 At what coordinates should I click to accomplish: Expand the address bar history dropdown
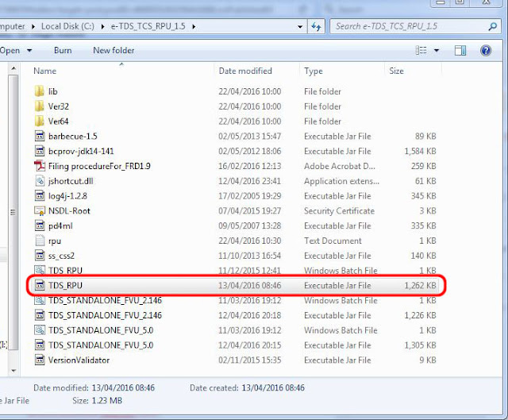pyautogui.click(x=300, y=26)
